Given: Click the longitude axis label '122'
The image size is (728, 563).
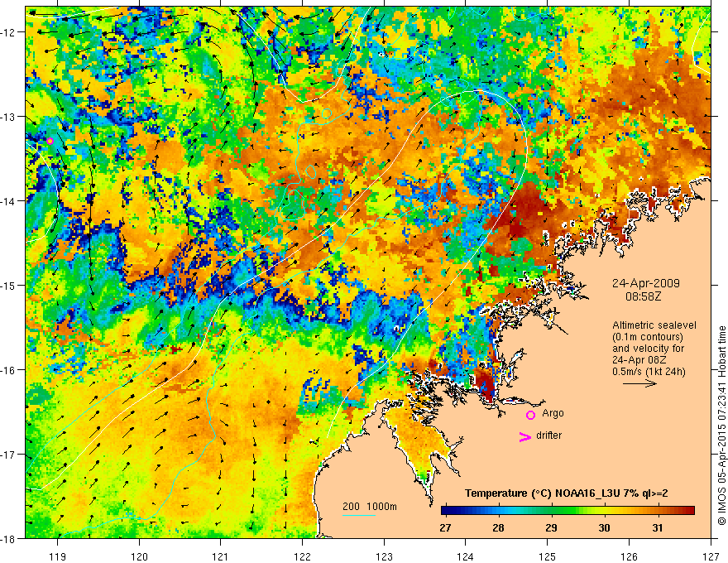Looking at the screenshot, I should click(x=302, y=556).
